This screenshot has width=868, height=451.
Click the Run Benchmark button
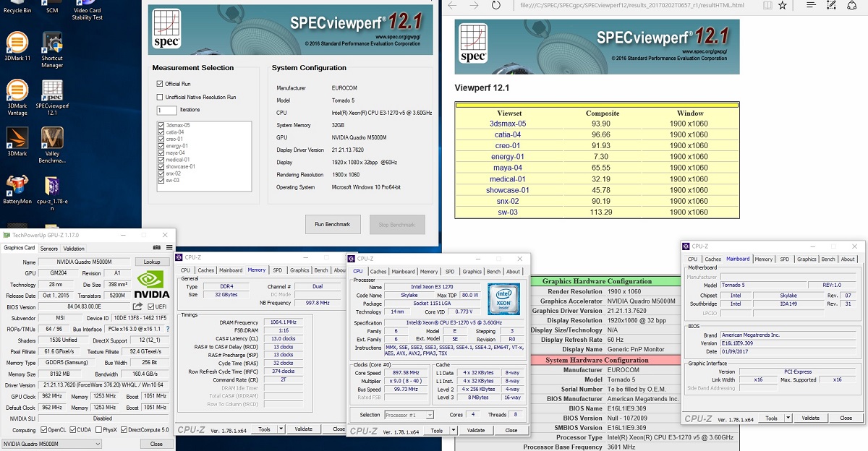point(333,224)
